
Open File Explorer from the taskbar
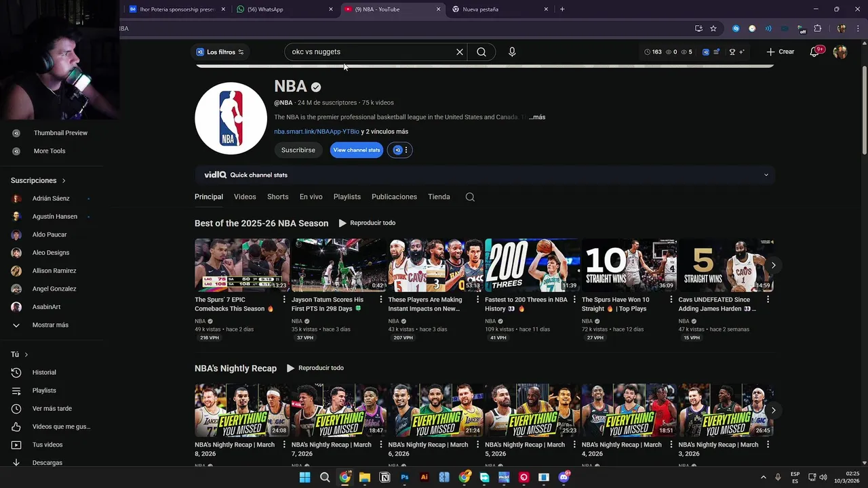(x=365, y=477)
